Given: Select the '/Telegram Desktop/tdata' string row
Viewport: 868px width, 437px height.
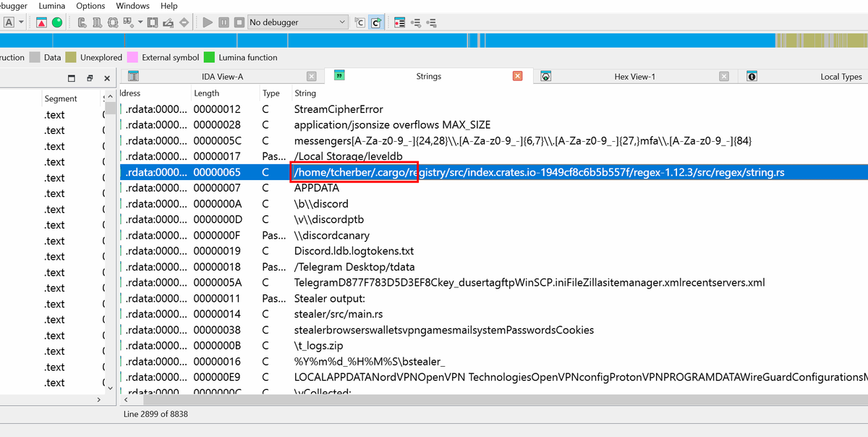Looking at the screenshot, I should point(493,267).
